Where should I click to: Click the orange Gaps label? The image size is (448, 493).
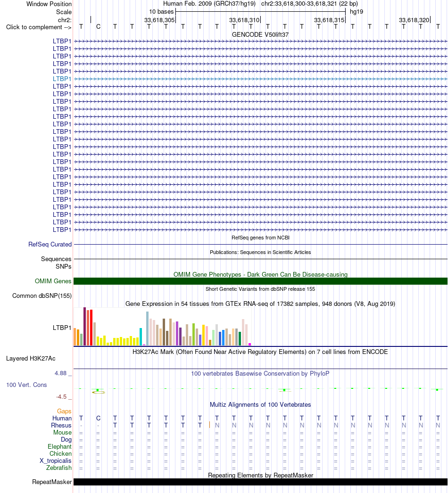(x=64, y=411)
